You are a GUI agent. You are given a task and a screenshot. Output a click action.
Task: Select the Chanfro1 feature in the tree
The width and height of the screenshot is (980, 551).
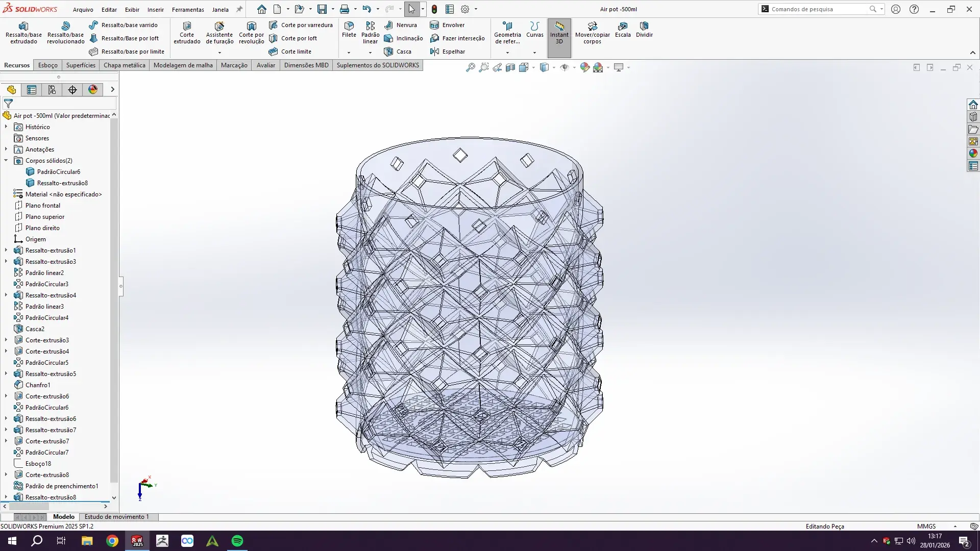tap(38, 385)
